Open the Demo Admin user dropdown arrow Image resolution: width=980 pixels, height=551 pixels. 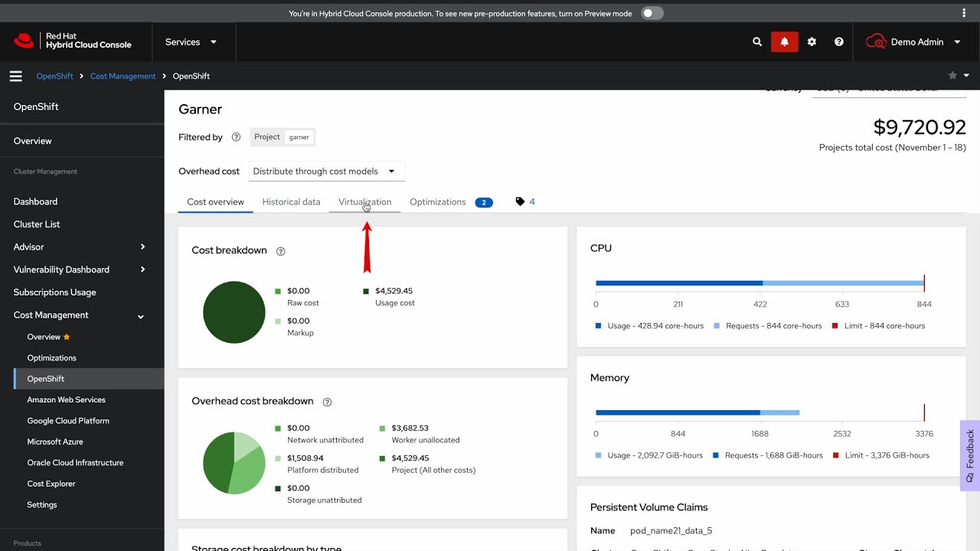coord(958,42)
